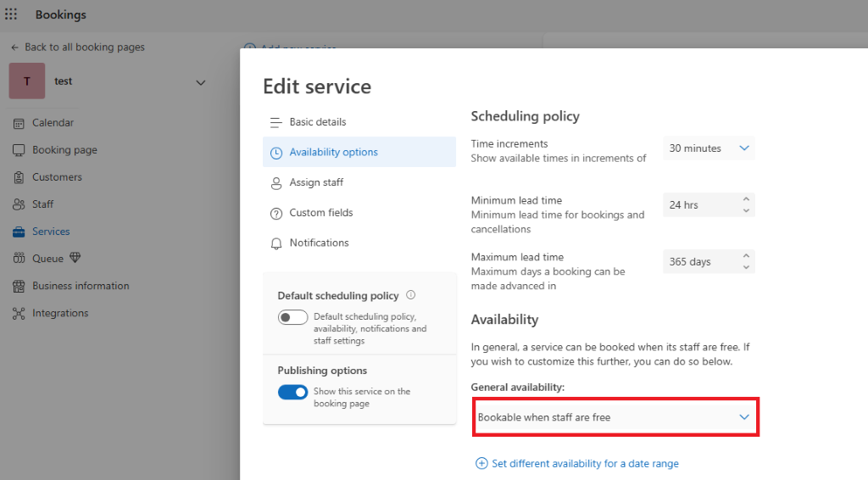Click the Notifications bell icon
The image size is (868, 480).
275,243
